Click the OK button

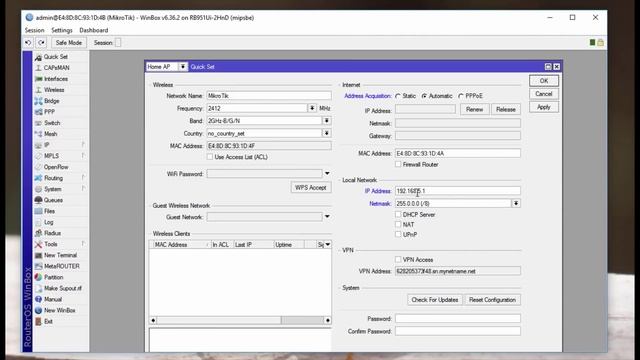[544, 81]
